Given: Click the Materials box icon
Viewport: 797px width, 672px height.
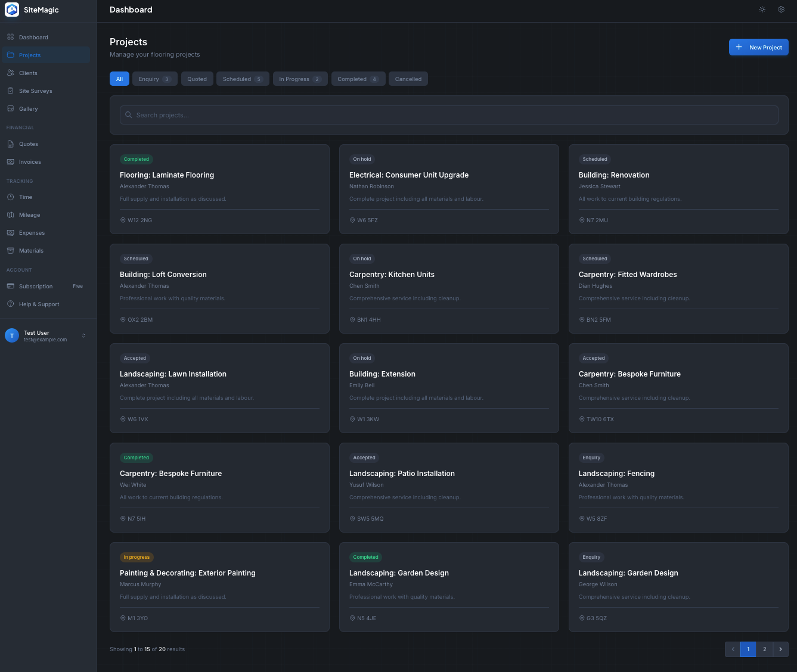Looking at the screenshot, I should point(10,250).
